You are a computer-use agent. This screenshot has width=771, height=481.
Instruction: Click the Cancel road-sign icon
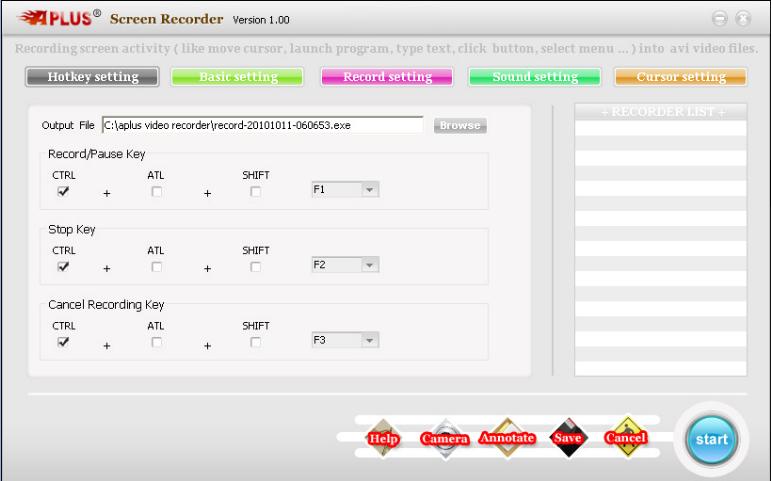626,437
